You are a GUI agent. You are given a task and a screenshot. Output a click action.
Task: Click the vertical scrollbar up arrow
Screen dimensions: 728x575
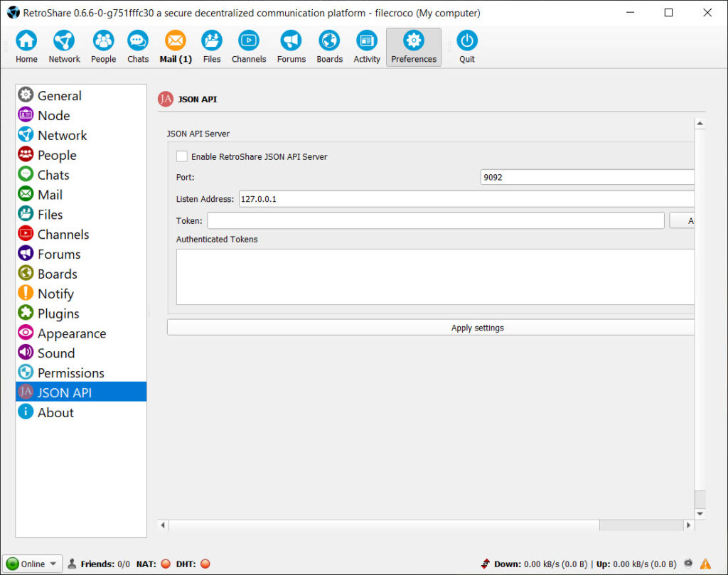pyautogui.click(x=700, y=124)
